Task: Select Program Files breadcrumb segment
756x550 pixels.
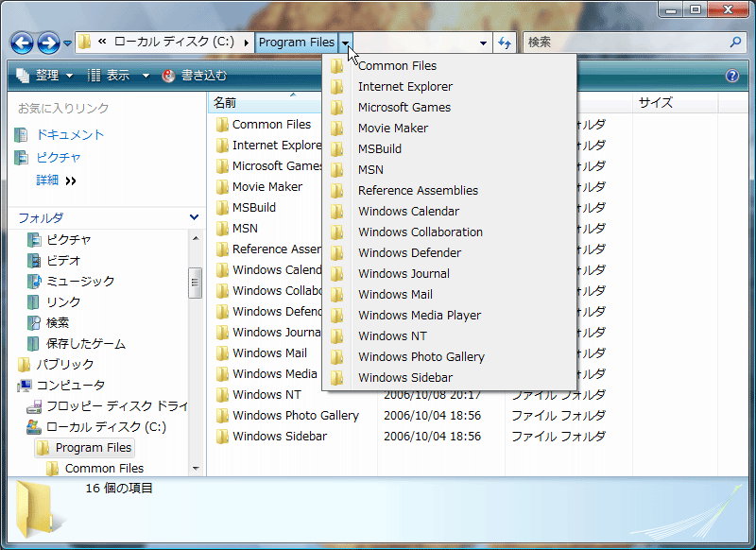Action: [297, 43]
